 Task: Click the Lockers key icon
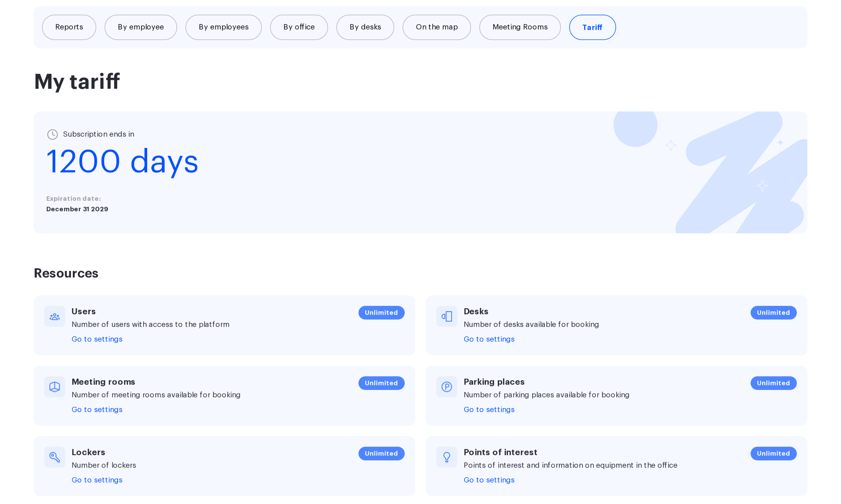tap(55, 457)
